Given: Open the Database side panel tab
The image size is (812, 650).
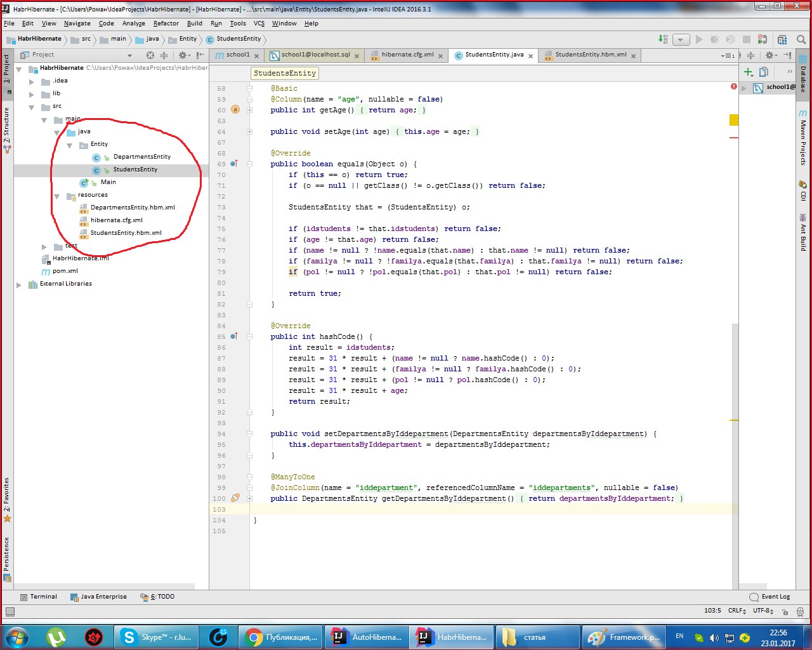Looking at the screenshot, I should (803, 76).
